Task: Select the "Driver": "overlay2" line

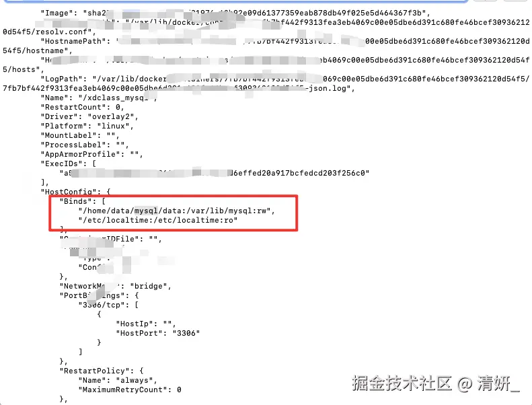Action: (x=89, y=117)
